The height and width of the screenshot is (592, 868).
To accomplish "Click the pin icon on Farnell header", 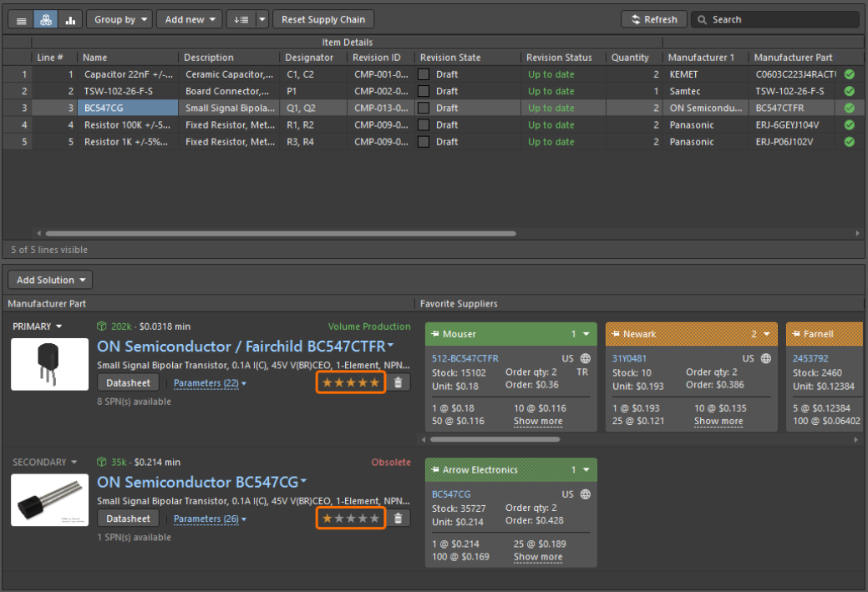I will tap(796, 334).
